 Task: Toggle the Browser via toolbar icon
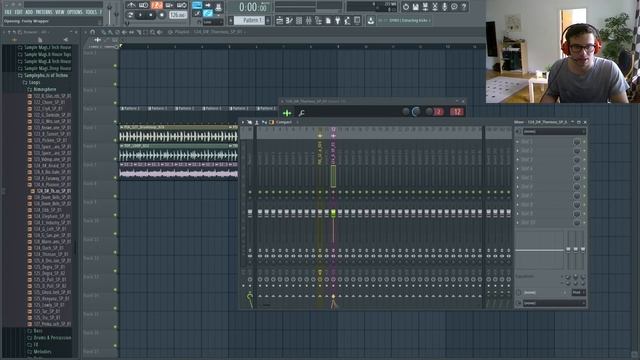click(318, 20)
